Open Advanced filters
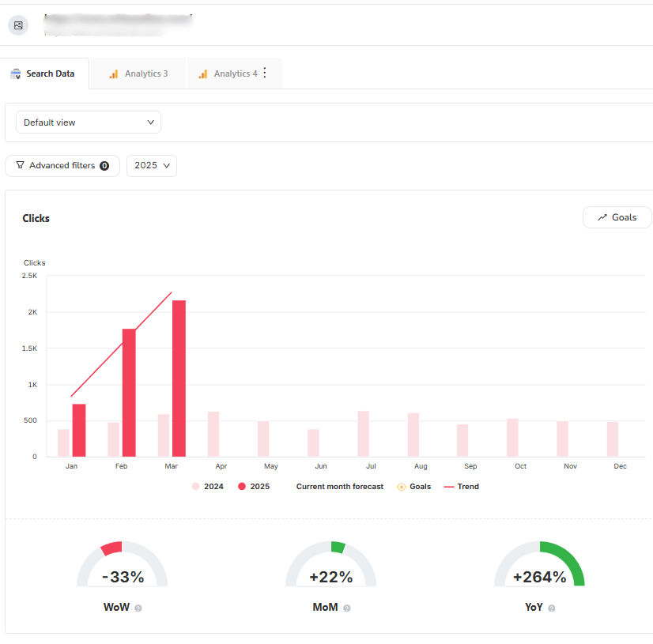This screenshot has width=653, height=644. pyautogui.click(x=62, y=166)
